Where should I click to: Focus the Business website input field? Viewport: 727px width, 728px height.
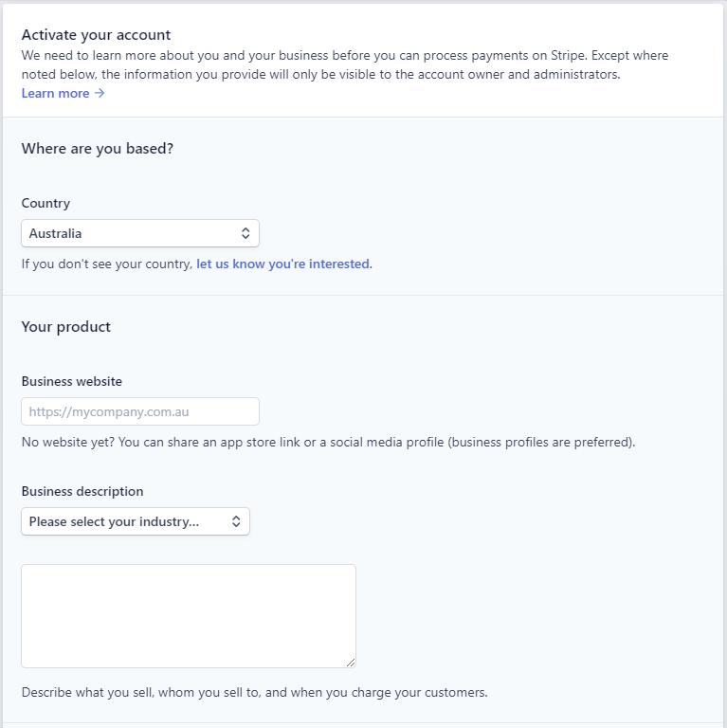click(x=139, y=411)
